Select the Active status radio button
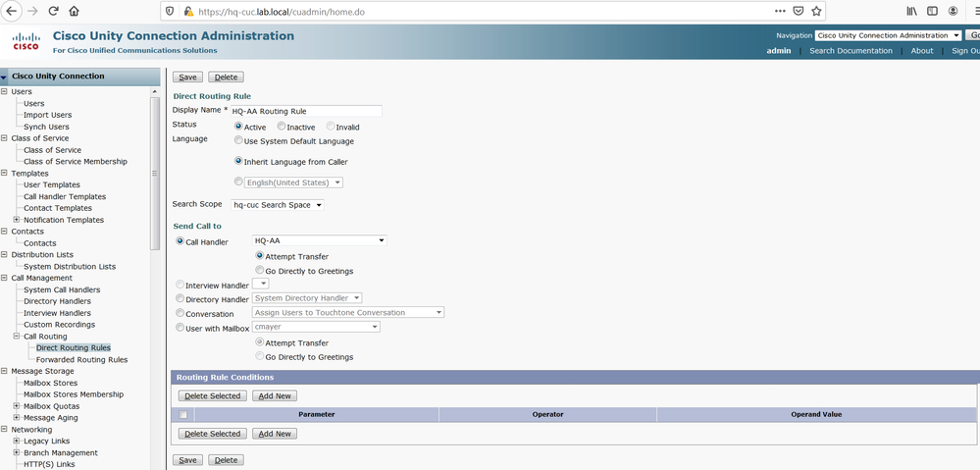 point(238,127)
